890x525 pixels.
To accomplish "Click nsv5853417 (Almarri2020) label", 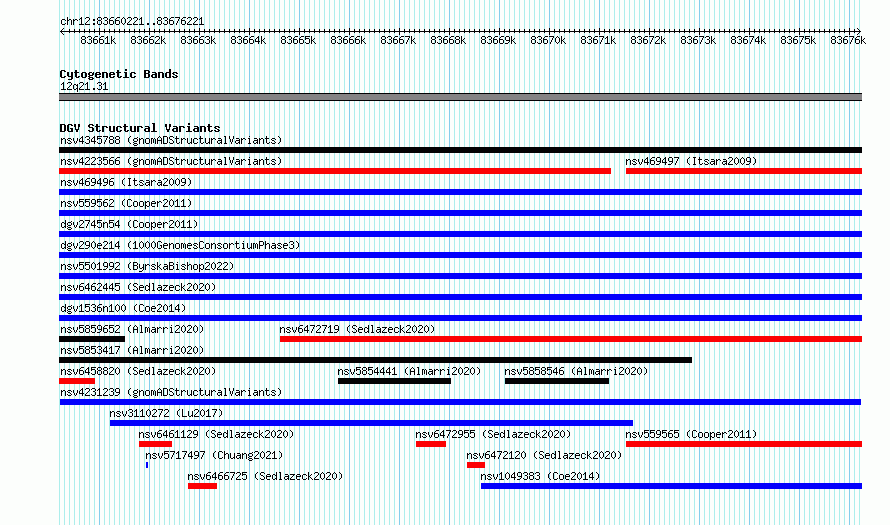I will point(132,350).
